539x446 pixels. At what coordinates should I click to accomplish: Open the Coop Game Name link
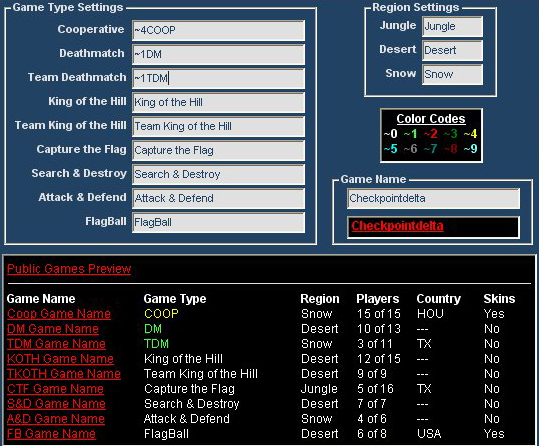(59, 314)
